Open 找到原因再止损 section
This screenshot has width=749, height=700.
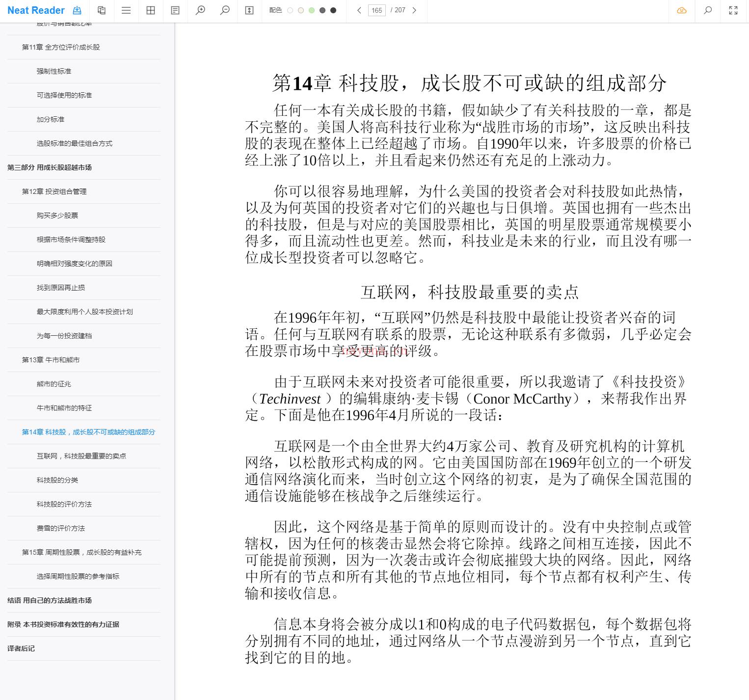61,288
